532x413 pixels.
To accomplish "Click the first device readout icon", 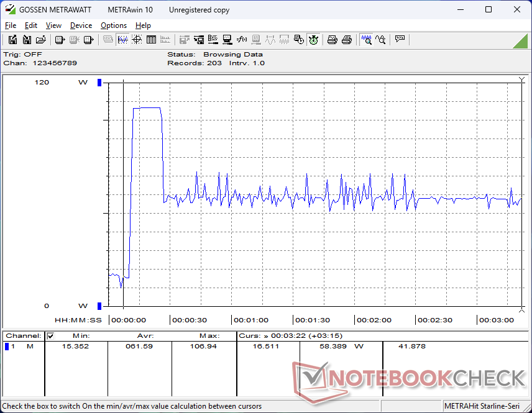I will pyautogui.click(x=60, y=40).
